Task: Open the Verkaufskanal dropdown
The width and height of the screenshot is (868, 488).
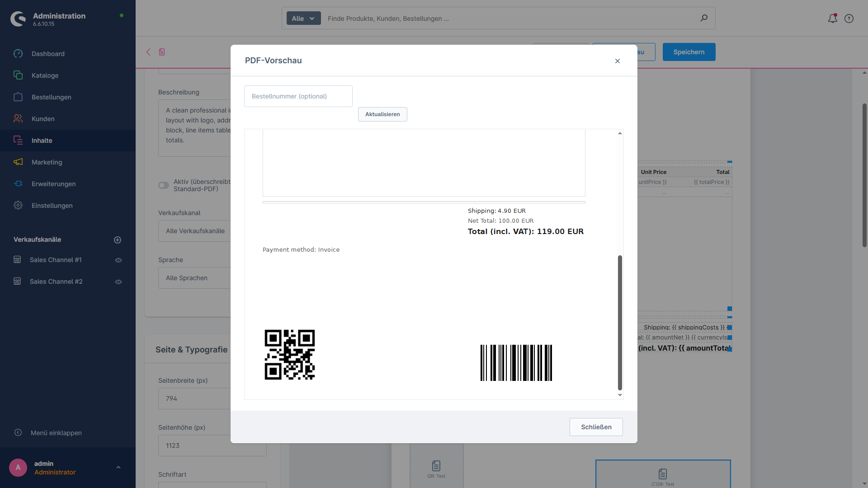Action: [x=194, y=231]
